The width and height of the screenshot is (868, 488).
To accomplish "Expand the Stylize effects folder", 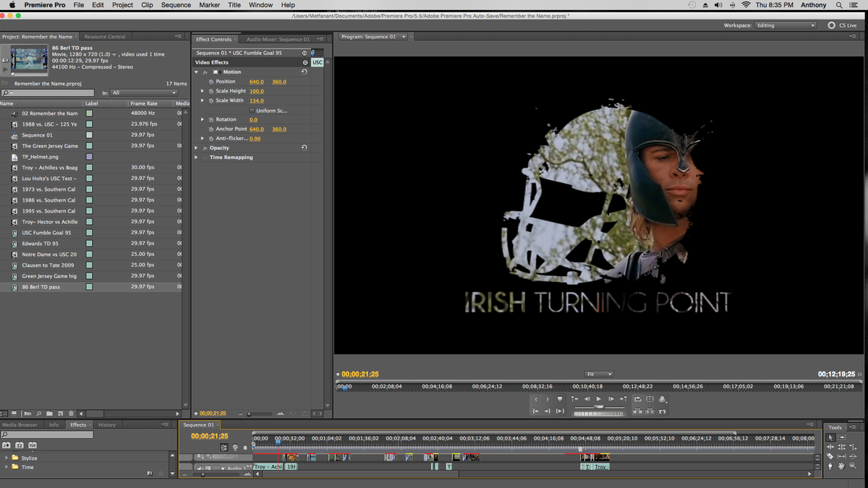I will (7, 458).
